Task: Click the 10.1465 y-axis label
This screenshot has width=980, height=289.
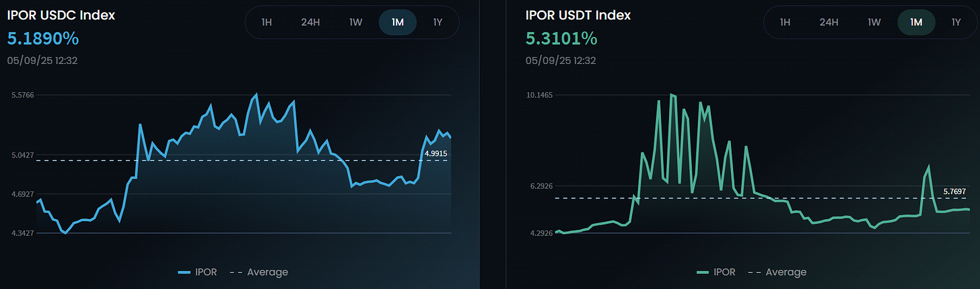Action: pyautogui.click(x=540, y=95)
